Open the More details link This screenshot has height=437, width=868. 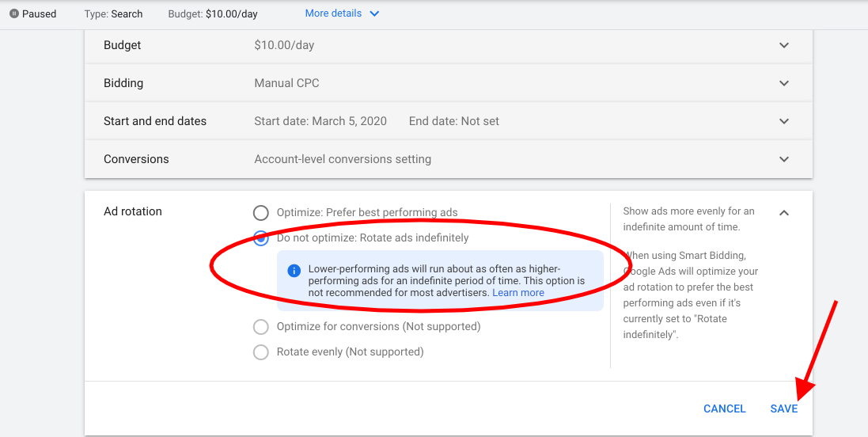(x=333, y=13)
